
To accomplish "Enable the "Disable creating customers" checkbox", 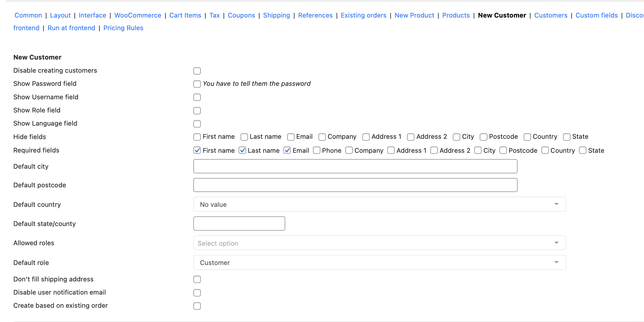I will pos(197,71).
